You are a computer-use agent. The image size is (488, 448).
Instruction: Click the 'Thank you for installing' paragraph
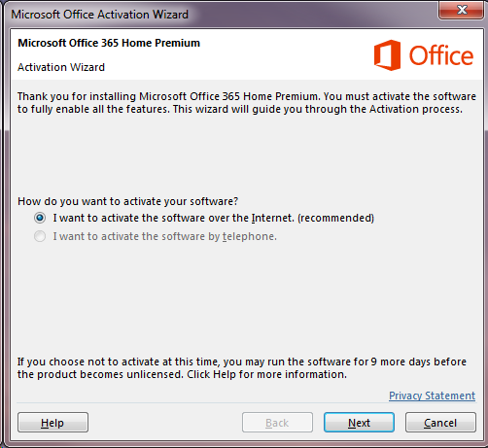point(247,103)
